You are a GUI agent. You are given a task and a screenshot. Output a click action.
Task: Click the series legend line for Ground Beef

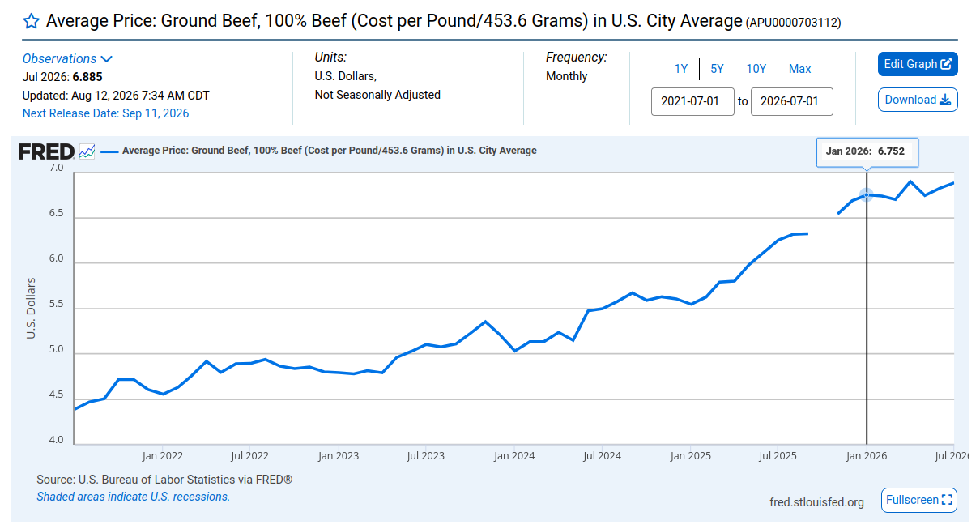109,151
